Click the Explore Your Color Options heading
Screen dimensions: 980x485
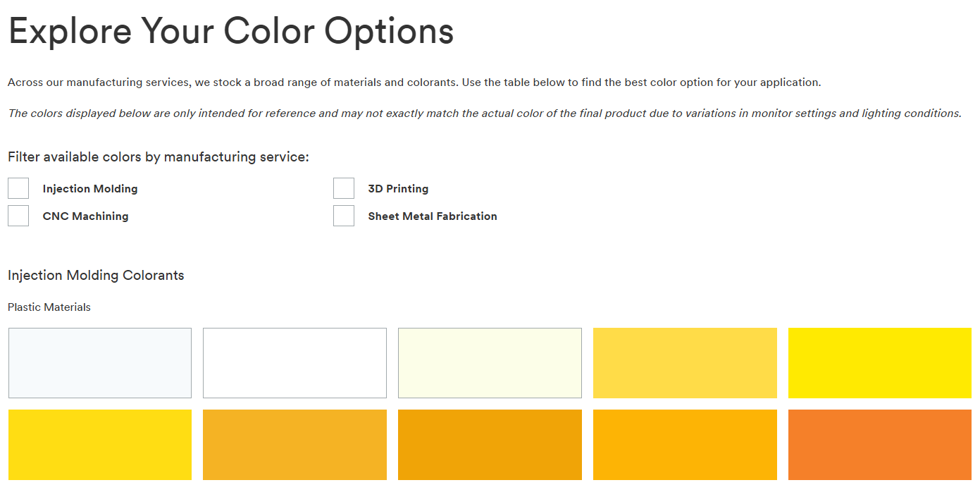pos(230,31)
